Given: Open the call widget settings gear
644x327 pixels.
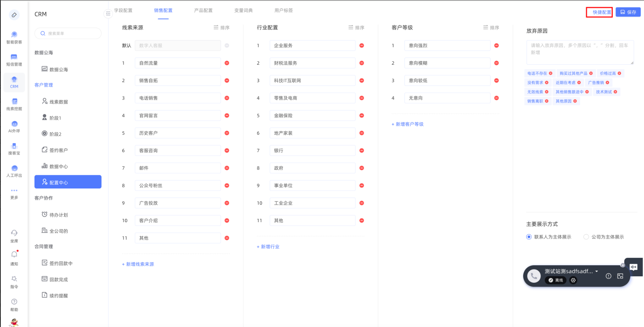Looking at the screenshot, I should (x=573, y=280).
